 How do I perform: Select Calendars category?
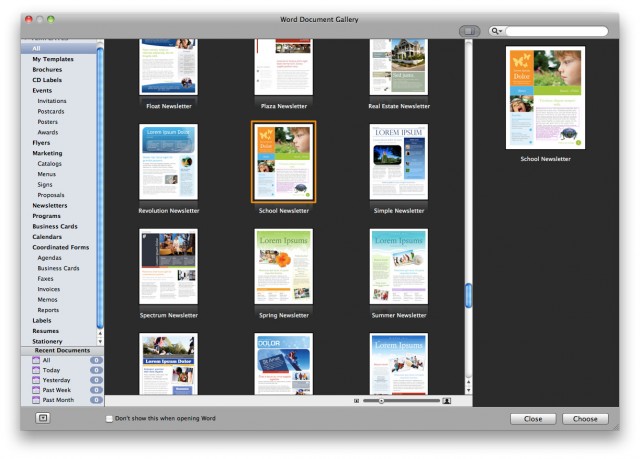47,237
